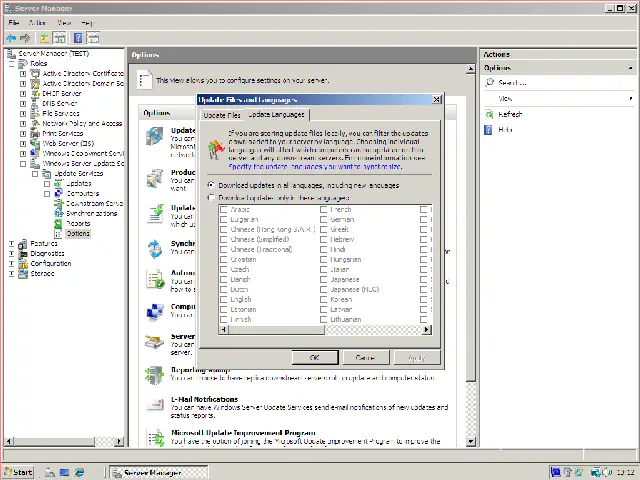Check the German language checkbox
The height and width of the screenshot is (480, 640).
coord(324,220)
